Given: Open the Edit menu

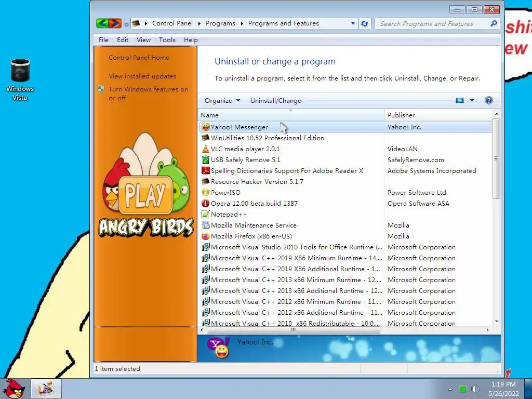Looking at the screenshot, I should tap(123, 39).
